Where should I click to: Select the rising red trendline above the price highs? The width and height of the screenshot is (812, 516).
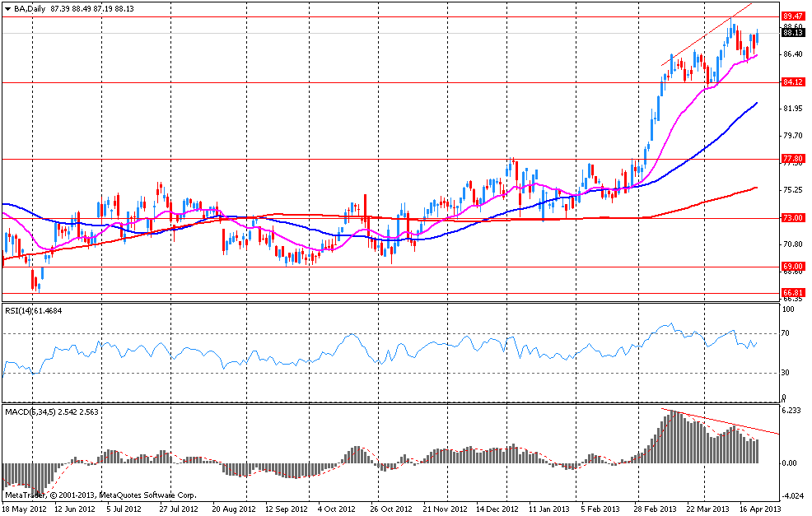tap(707, 35)
